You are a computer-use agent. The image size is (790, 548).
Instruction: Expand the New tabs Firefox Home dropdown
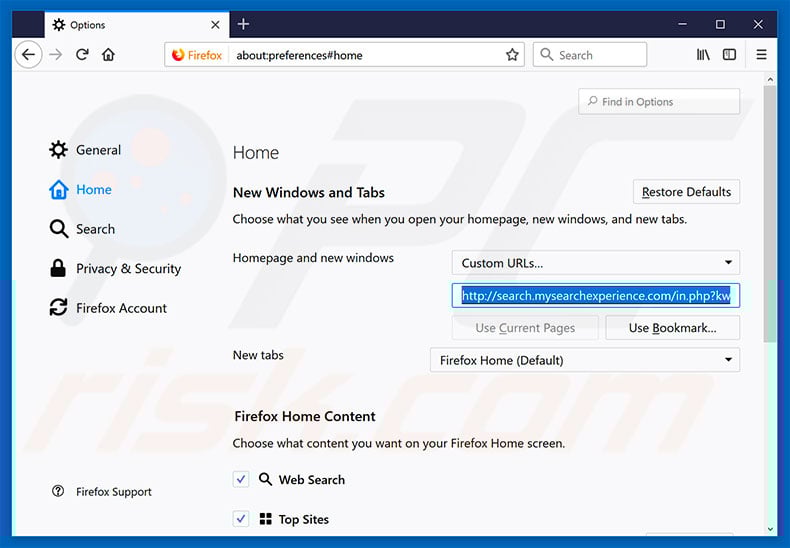pyautogui.click(x=585, y=360)
